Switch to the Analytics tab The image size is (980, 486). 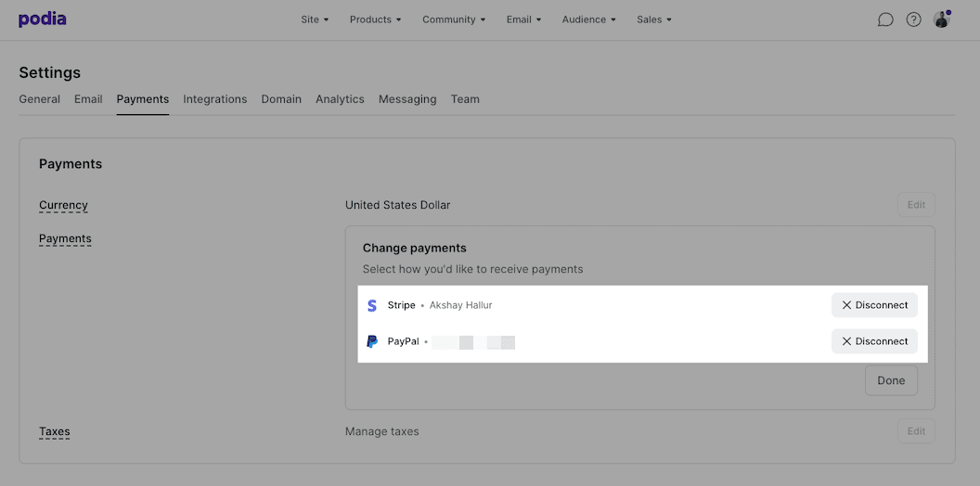340,99
